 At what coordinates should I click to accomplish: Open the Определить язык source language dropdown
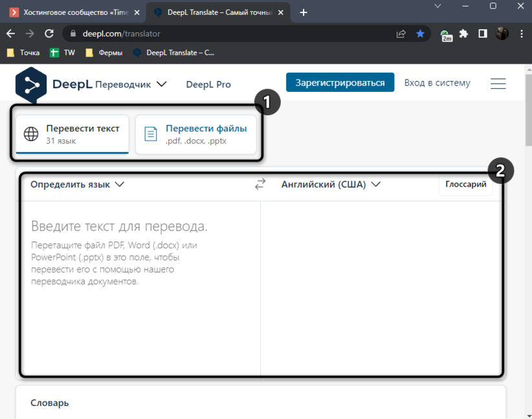tap(78, 185)
